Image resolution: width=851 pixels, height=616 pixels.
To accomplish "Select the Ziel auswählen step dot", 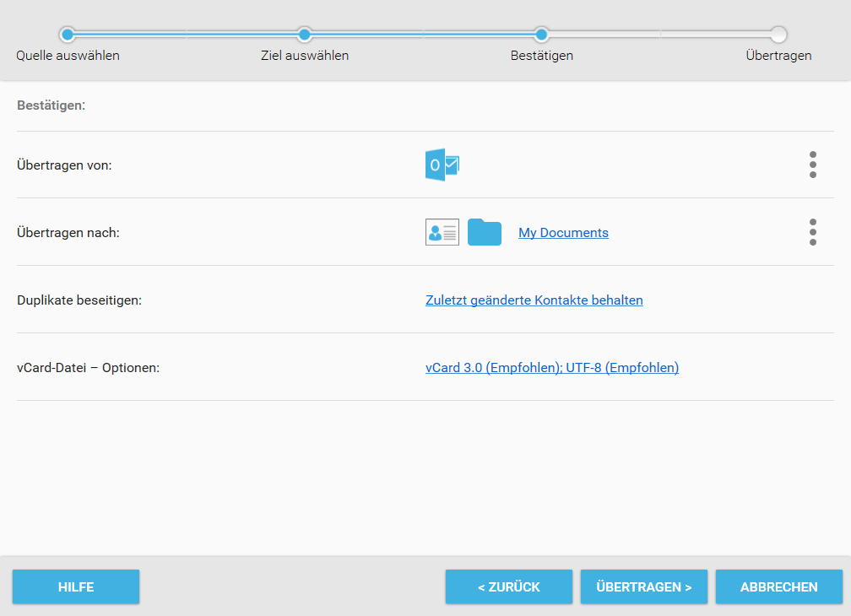I will coord(305,35).
